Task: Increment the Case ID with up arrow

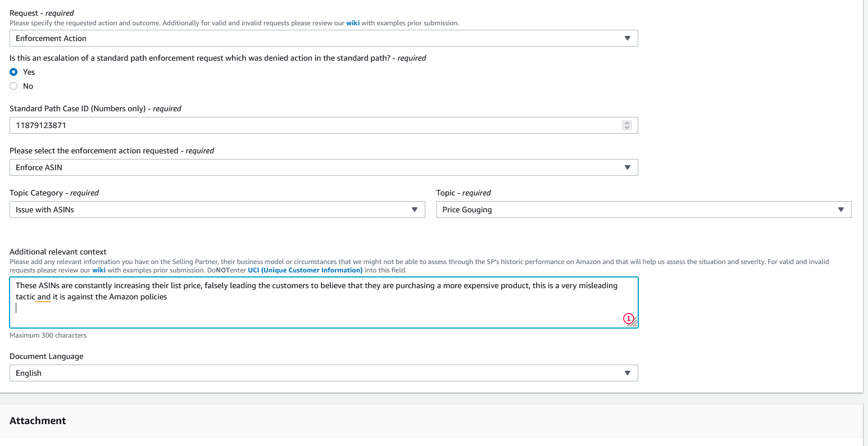Action: pos(627,123)
